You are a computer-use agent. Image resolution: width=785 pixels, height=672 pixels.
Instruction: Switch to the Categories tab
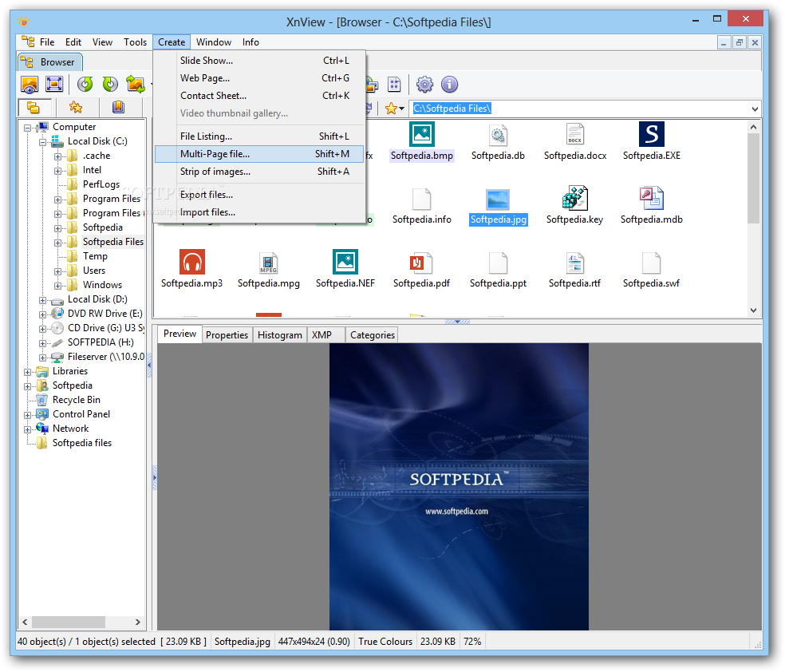point(373,335)
